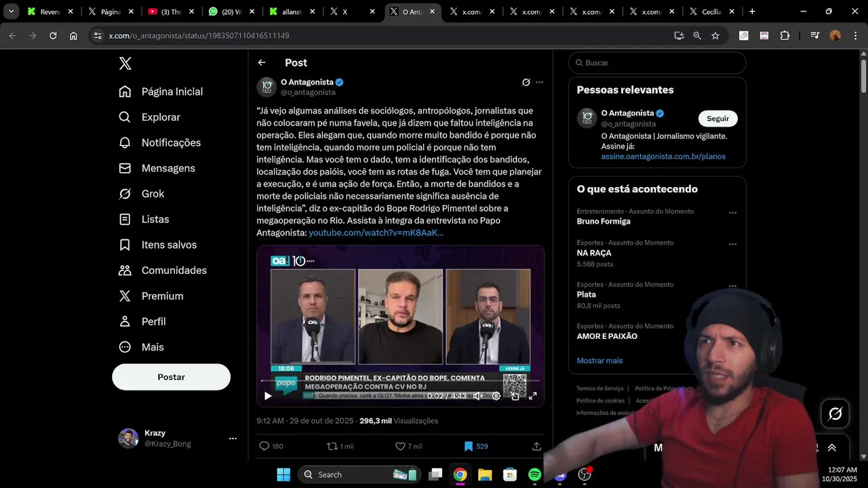Screen dimensions: 868x488
Task: Follow O Antagonista with Seguir button
Action: click(718, 119)
